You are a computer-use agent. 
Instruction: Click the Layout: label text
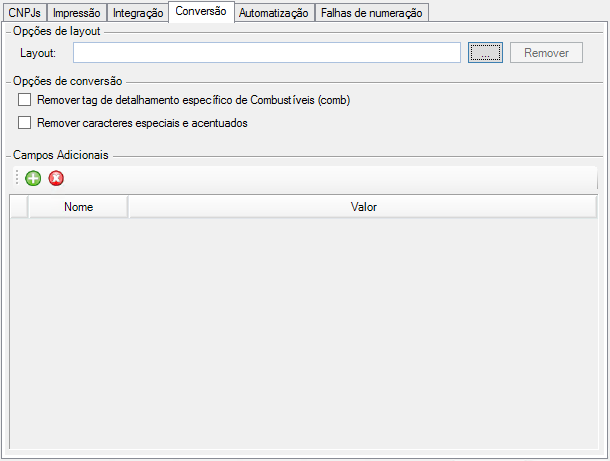point(38,52)
